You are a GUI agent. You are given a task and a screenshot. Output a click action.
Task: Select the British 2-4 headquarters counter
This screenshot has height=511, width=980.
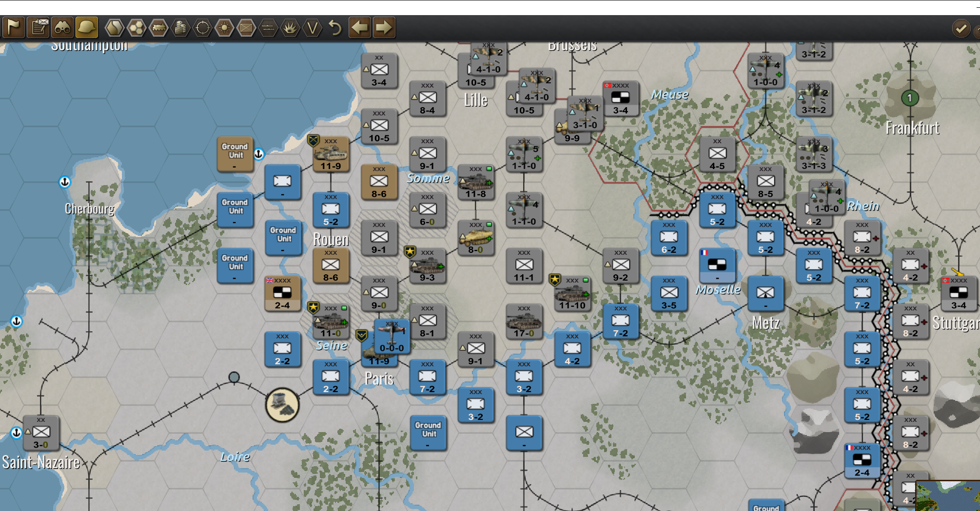pyautogui.click(x=282, y=293)
